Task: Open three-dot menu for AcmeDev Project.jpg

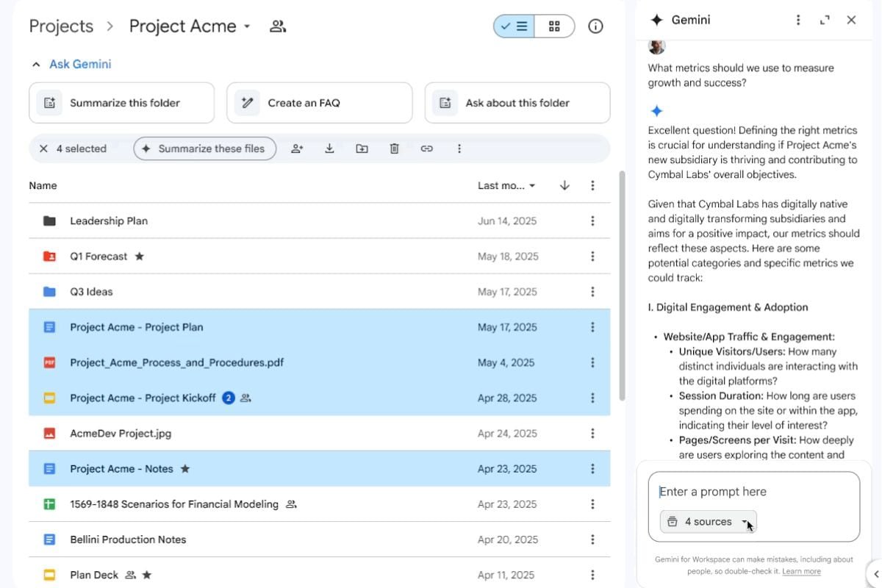Action: tap(592, 434)
